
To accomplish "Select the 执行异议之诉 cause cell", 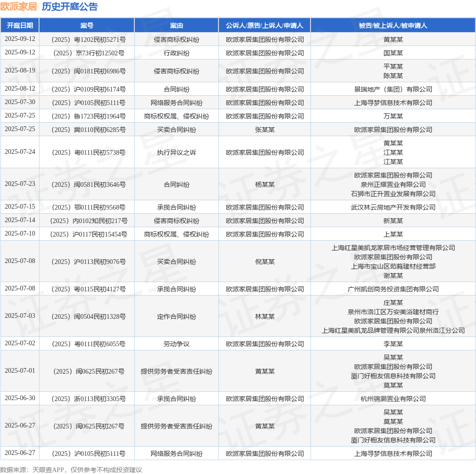I will tap(176, 152).
